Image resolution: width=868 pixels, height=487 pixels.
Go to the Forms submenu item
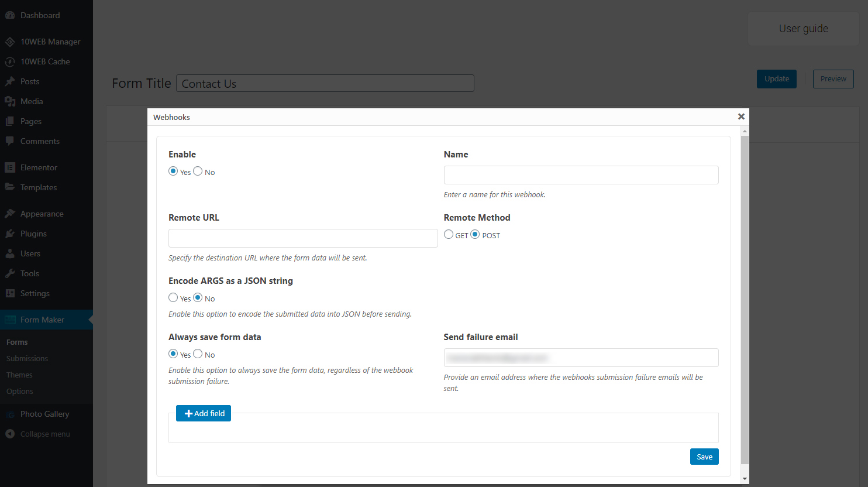pyautogui.click(x=17, y=342)
